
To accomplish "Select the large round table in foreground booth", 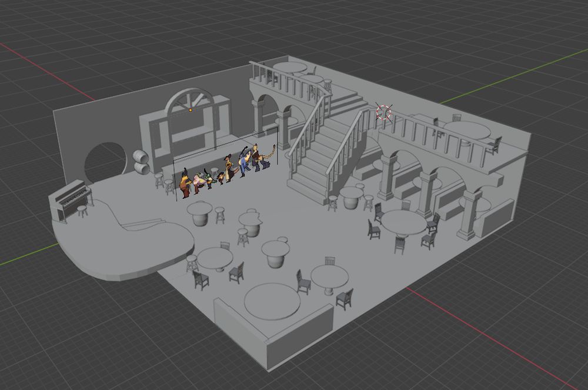I will 272,301.
